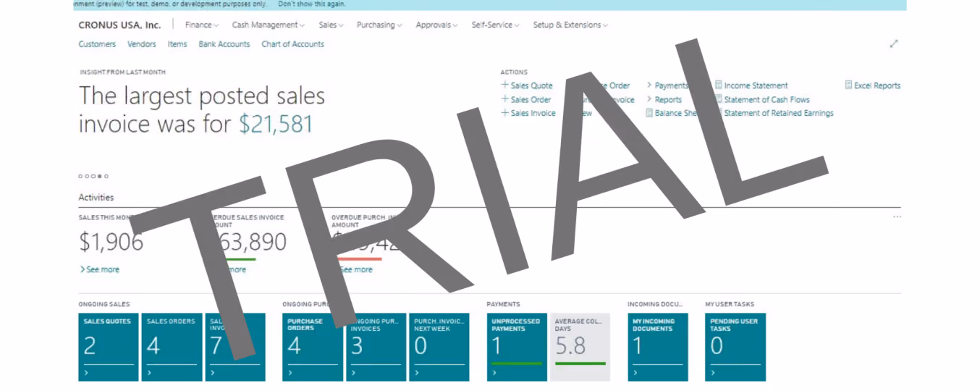
Task: Click Don't show this again link
Action: [312, 4]
